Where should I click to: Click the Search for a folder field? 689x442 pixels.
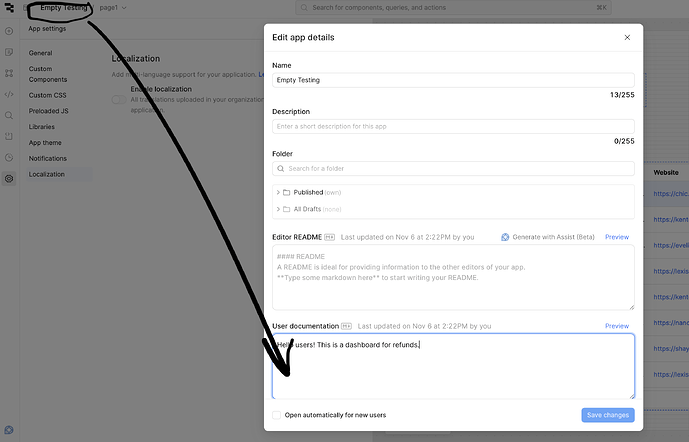tap(453, 169)
